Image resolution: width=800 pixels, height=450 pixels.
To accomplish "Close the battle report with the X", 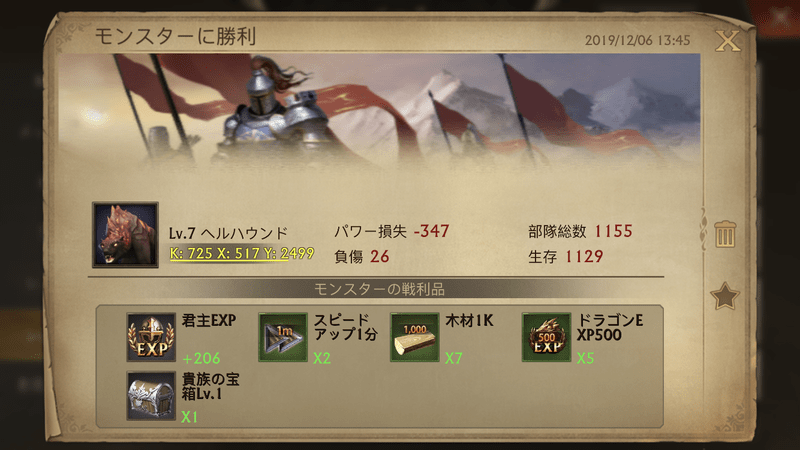I will point(728,41).
